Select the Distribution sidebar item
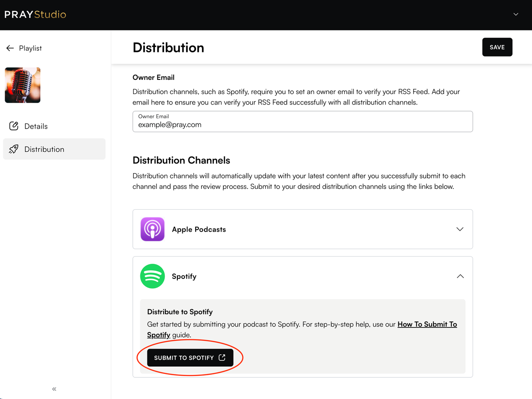The height and width of the screenshot is (399, 532). (54, 149)
